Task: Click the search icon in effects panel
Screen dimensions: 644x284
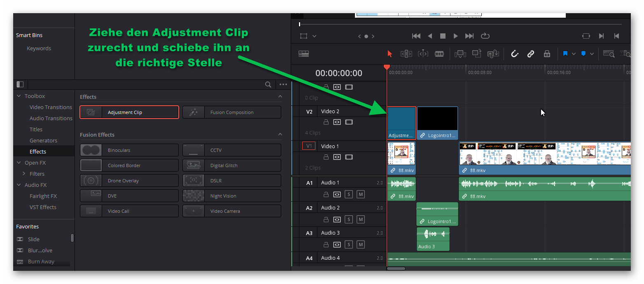Action: pos(268,84)
